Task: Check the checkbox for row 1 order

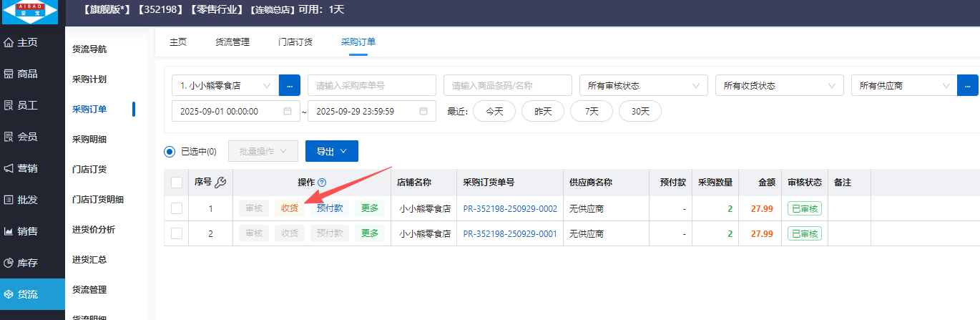Action: [177, 208]
